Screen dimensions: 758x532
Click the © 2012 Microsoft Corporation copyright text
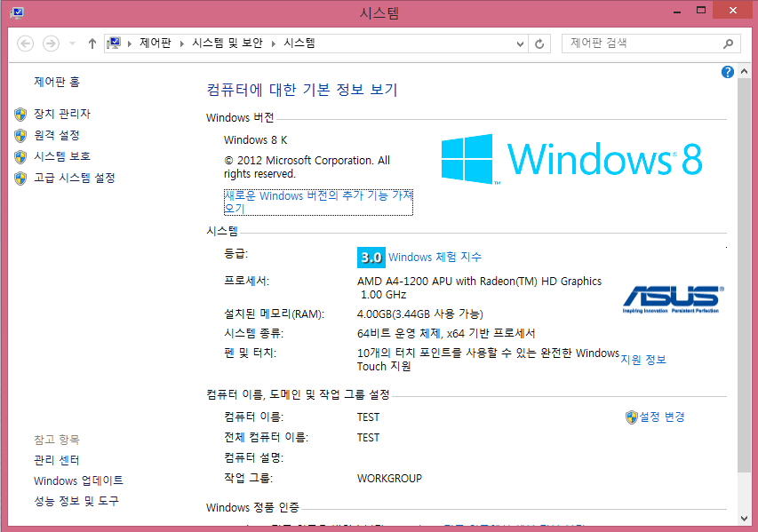click(x=307, y=167)
